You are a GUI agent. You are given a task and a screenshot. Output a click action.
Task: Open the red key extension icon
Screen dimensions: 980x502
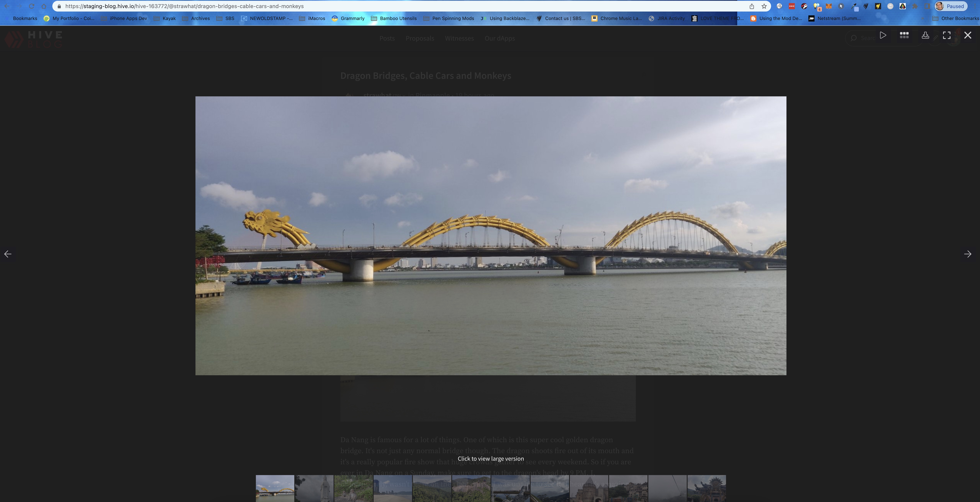coord(804,6)
